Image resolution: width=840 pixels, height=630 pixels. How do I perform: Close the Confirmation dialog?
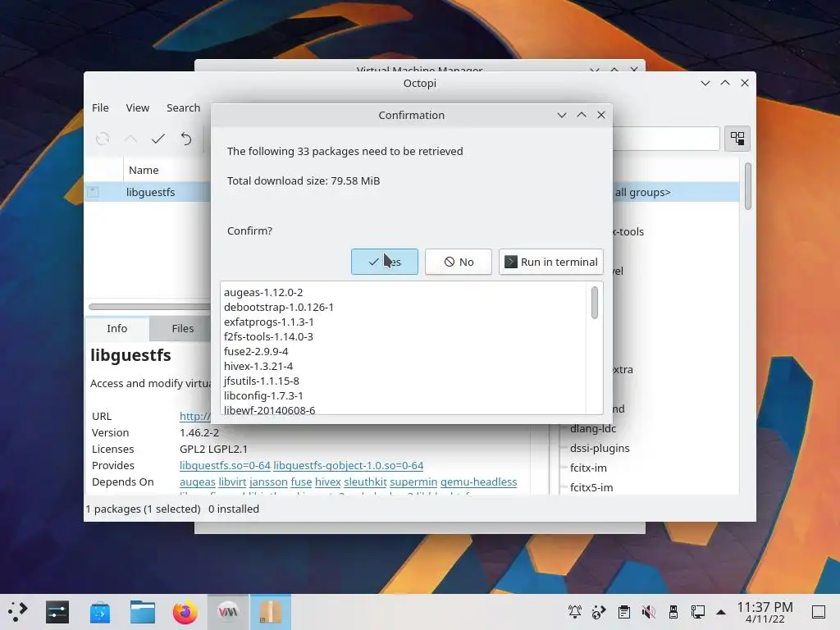601,115
